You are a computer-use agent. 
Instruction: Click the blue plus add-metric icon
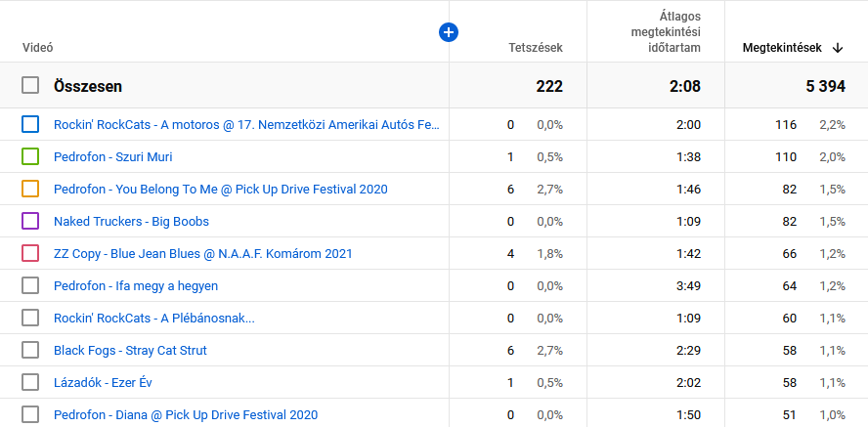[x=449, y=32]
